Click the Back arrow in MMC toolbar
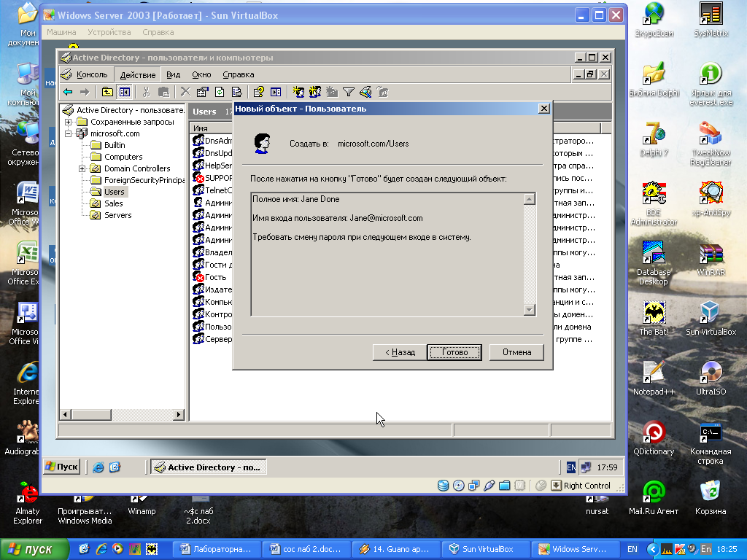Screen dimensions: 747x560 (68, 93)
